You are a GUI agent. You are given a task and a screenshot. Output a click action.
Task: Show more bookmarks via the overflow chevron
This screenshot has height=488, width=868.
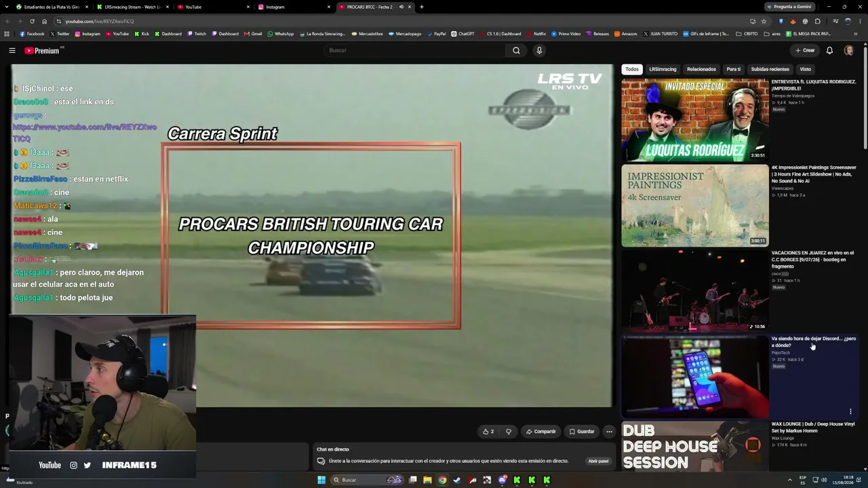[855, 34]
